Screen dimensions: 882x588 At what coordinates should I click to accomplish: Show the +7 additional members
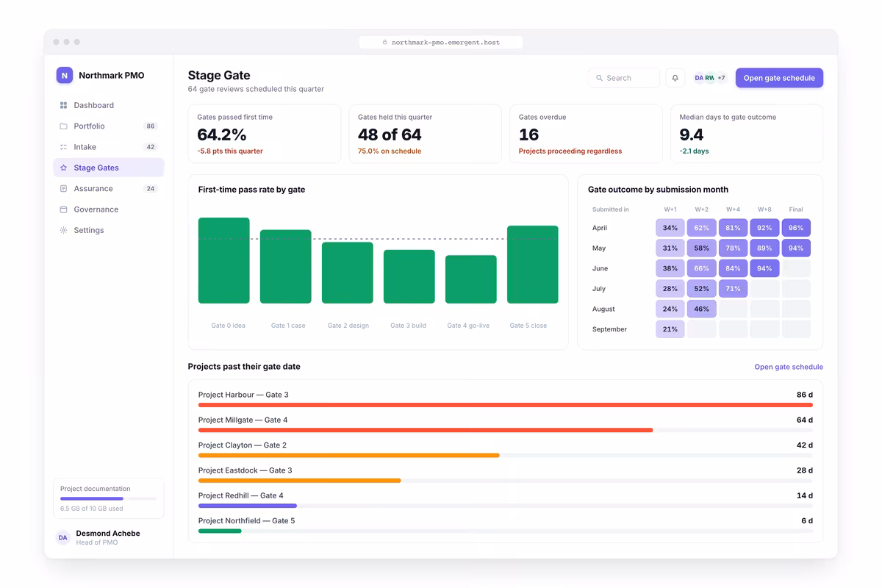pyautogui.click(x=721, y=78)
